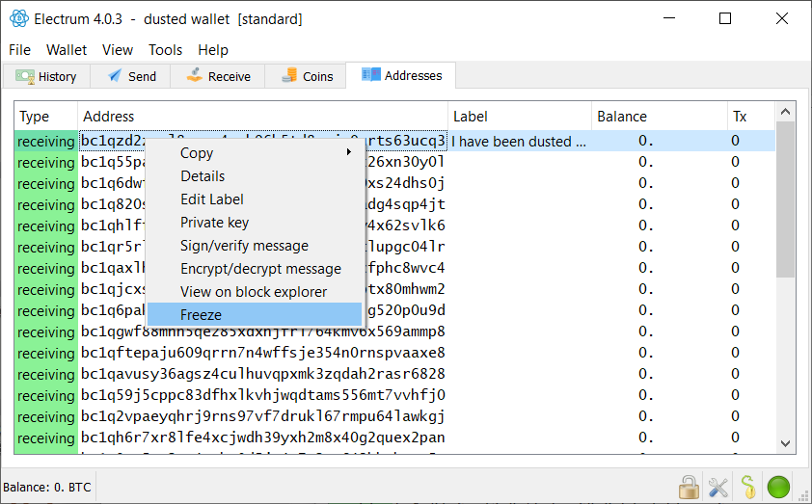Click the Copy submenu arrow

click(x=349, y=152)
